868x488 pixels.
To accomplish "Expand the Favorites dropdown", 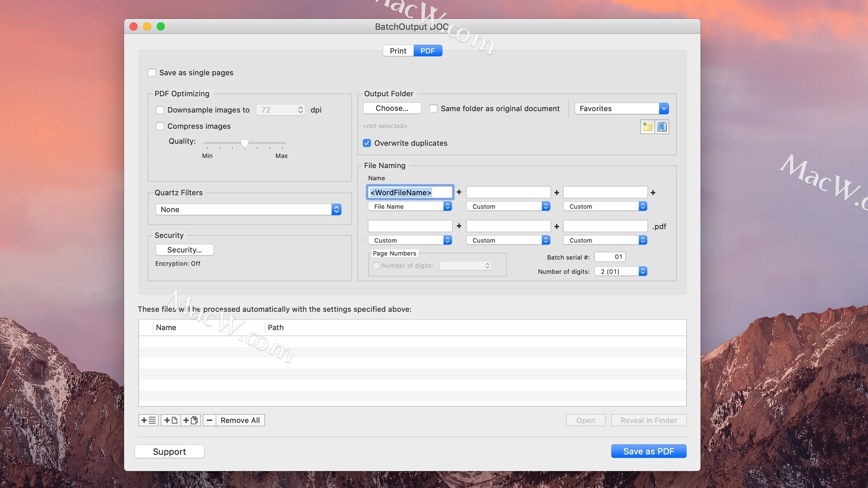I will 622,108.
